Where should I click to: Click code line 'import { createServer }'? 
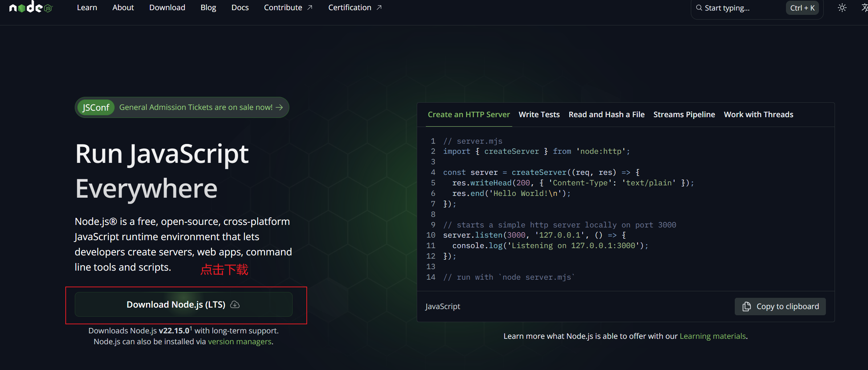(537, 151)
